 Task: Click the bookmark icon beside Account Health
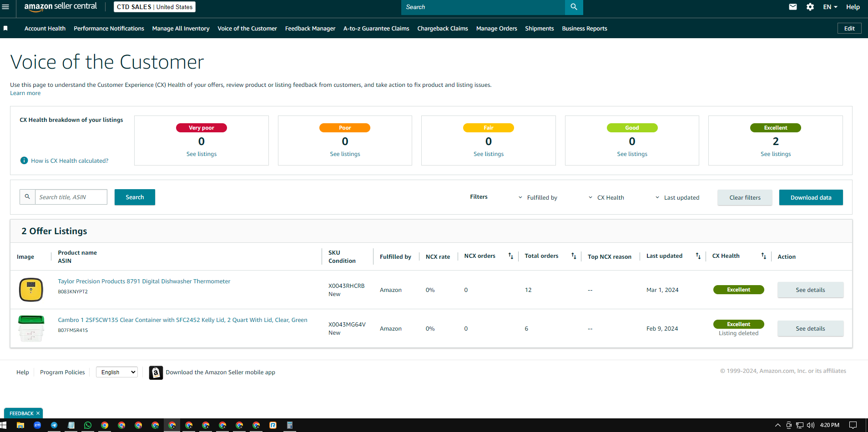pos(5,28)
